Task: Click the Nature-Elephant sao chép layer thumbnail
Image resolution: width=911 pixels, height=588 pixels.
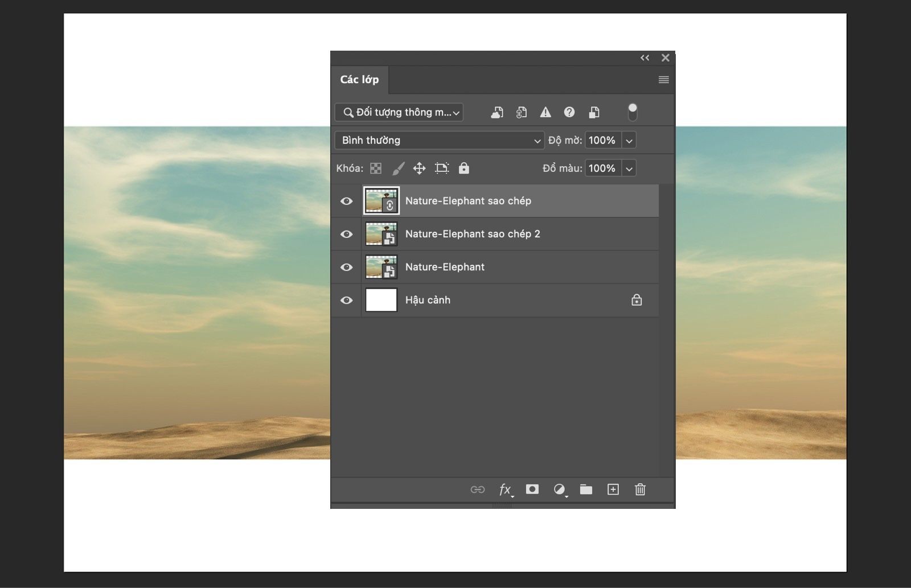Action: [x=381, y=201]
